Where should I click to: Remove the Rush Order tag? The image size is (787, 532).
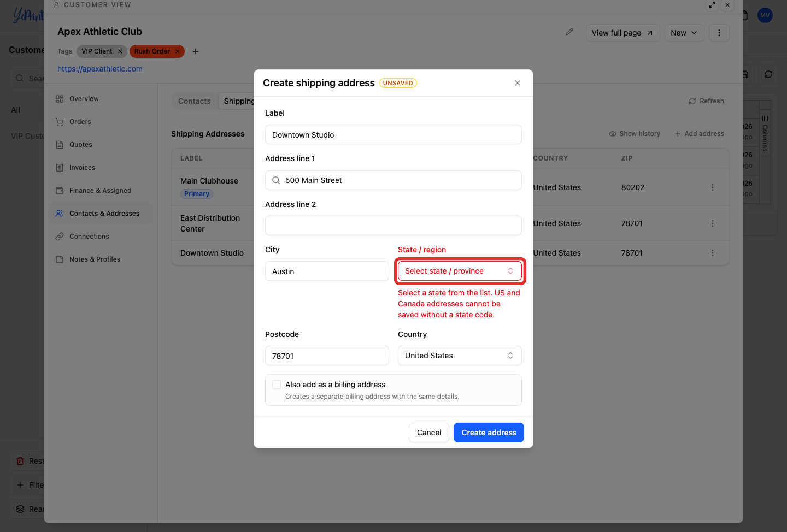[x=178, y=51]
